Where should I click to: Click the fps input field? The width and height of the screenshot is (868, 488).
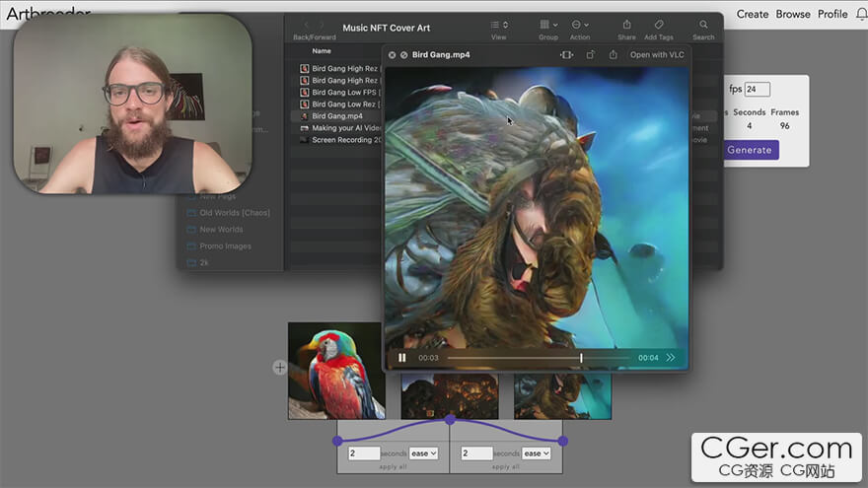pos(758,89)
